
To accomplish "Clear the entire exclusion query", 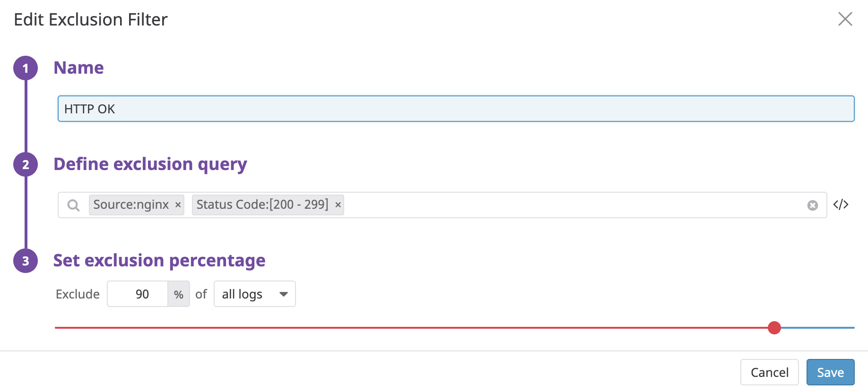I will (x=812, y=205).
